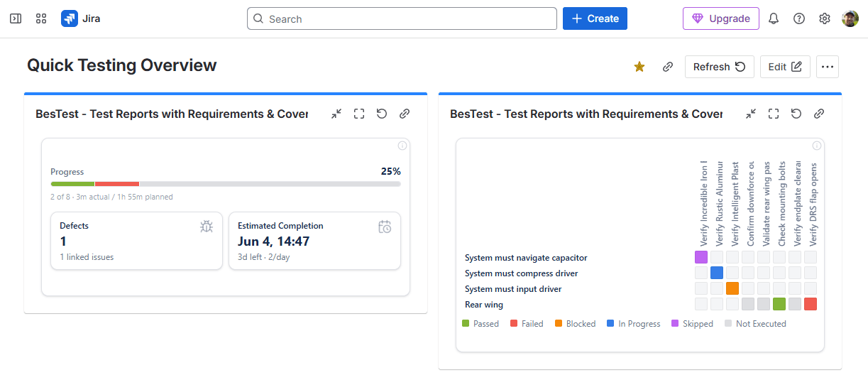This screenshot has height=375, width=868.
Task: Open the help question mark icon
Action: tap(799, 18)
